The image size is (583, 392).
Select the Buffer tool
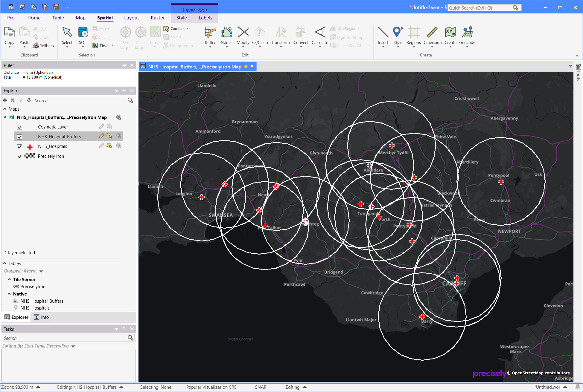click(x=210, y=36)
